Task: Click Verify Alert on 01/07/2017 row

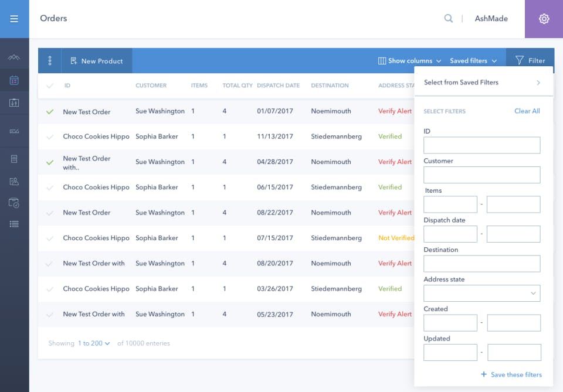Action: coord(395,111)
